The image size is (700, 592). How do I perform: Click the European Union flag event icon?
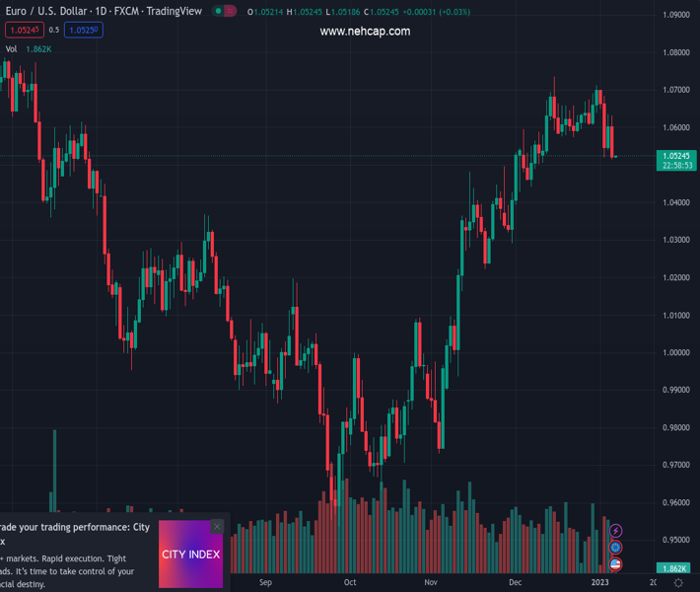616,548
